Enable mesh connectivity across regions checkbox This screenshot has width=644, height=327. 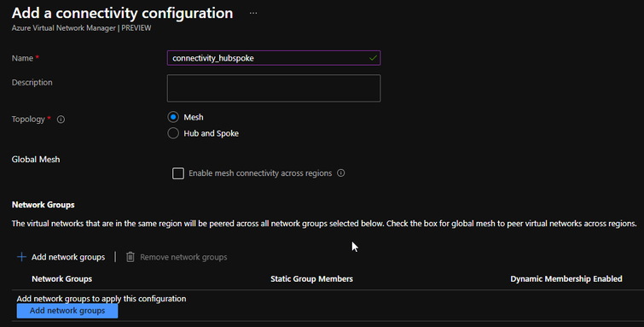tap(178, 173)
